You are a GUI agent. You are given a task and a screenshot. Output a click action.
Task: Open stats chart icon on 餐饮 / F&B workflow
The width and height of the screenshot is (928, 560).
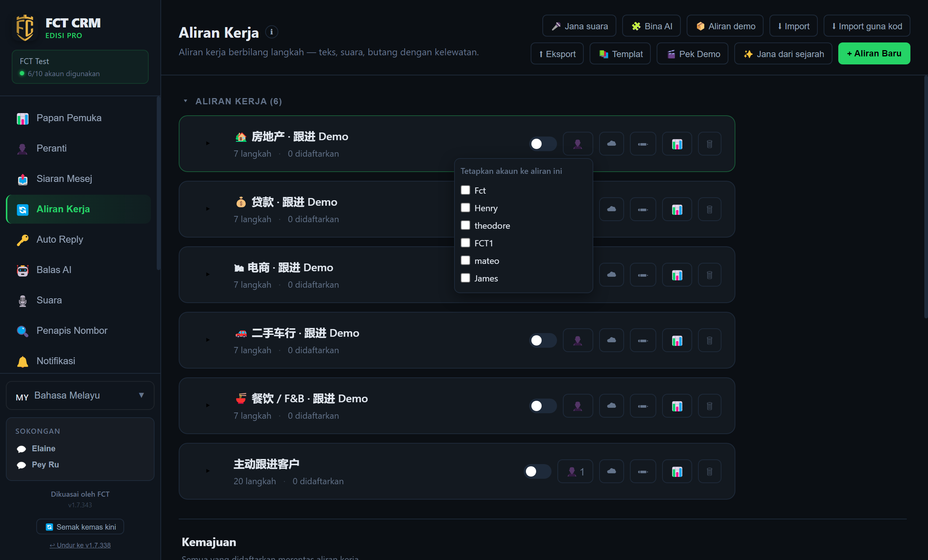click(677, 406)
